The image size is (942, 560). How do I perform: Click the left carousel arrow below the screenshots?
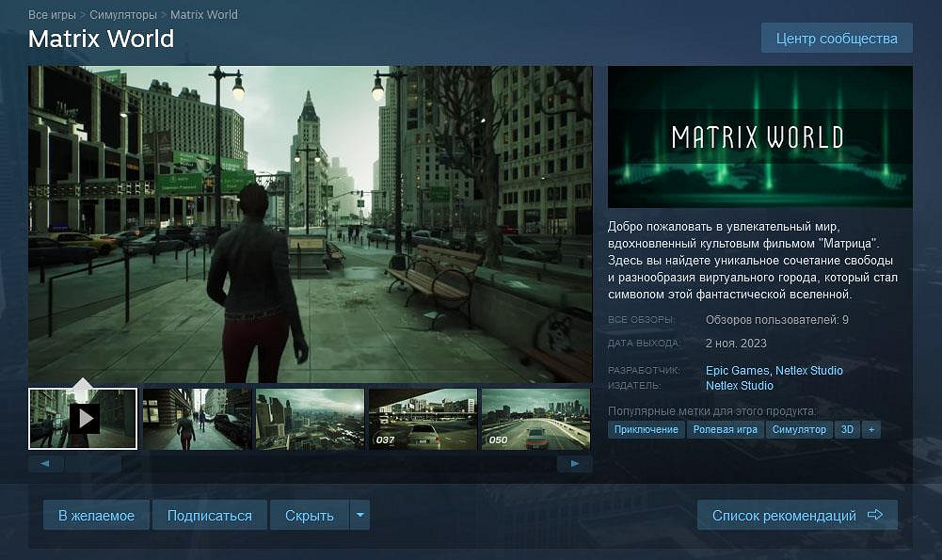click(x=44, y=462)
